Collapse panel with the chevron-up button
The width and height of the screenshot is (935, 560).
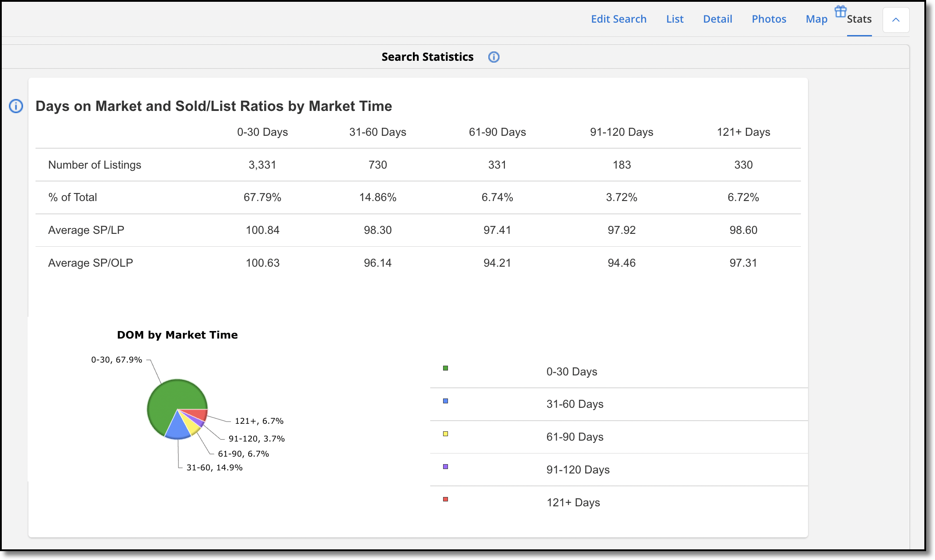pyautogui.click(x=896, y=20)
